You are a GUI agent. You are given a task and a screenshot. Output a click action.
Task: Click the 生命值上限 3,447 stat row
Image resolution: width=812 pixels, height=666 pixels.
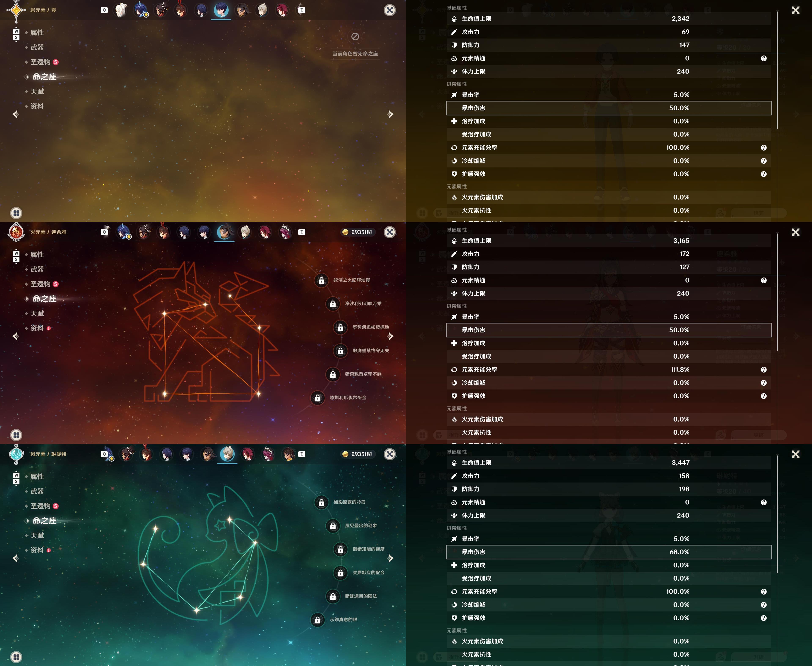[609, 463]
